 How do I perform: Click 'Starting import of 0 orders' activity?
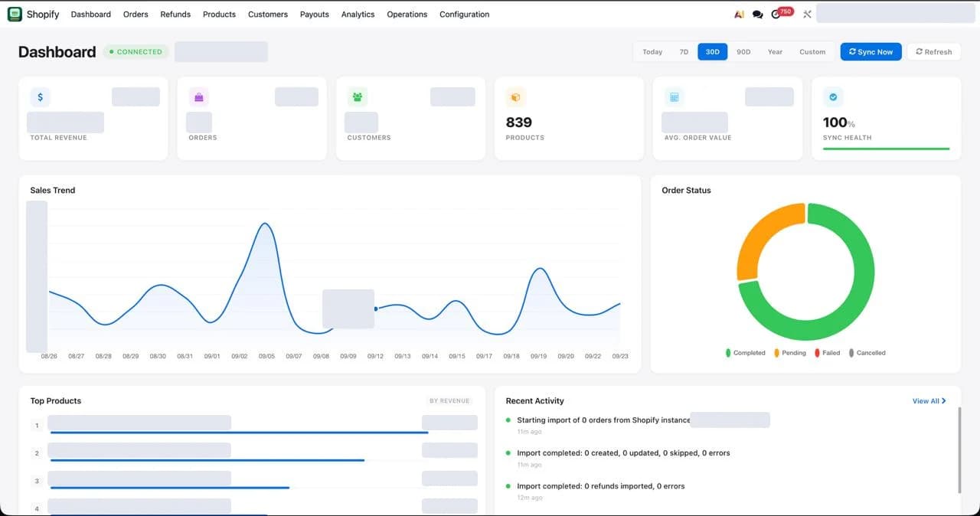click(x=603, y=420)
